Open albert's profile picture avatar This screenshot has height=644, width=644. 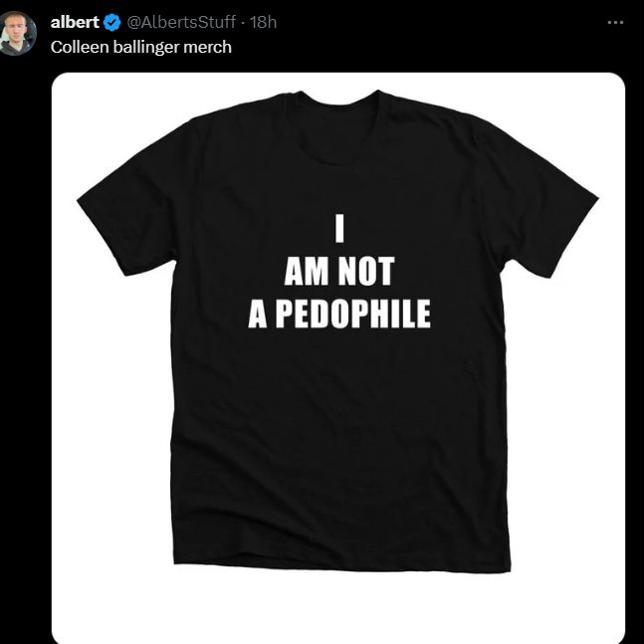pyautogui.click(x=19, y=34)
